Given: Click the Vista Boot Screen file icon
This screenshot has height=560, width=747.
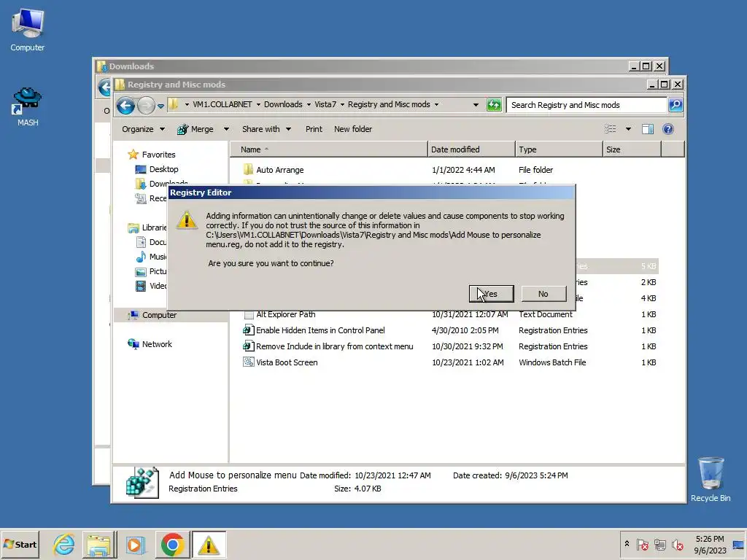Looking at the screenshot, I should pyautogui.click(x=248, y=362).
